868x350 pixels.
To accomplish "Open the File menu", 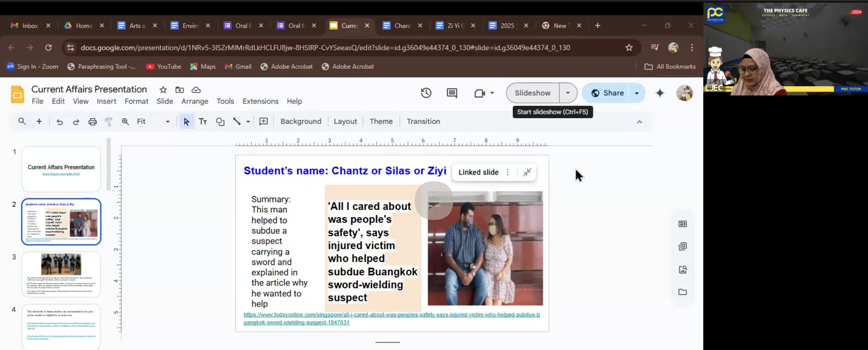I will point(37,101).
